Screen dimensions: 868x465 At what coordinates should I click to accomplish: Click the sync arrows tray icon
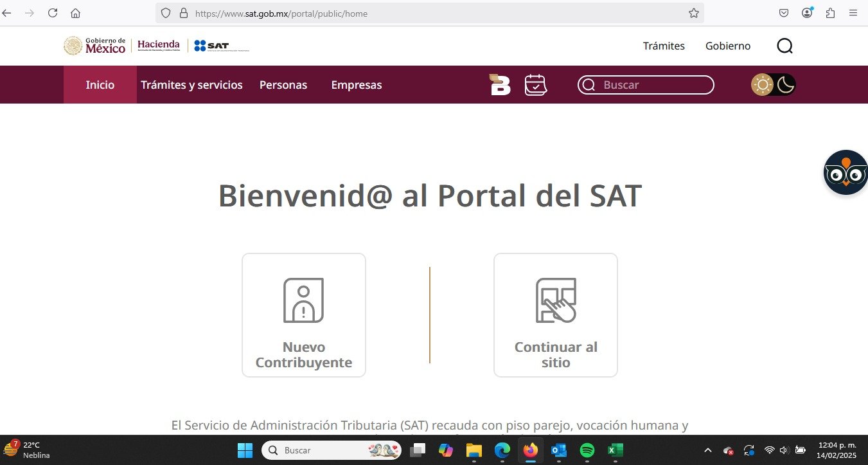tap(749, 450)
